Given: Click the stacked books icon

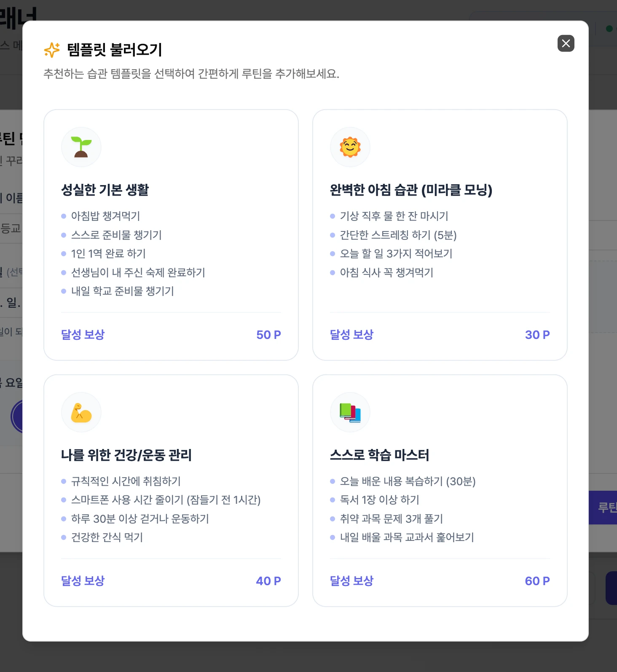Looking at the screenshot, I should click(x=350, y=412).
